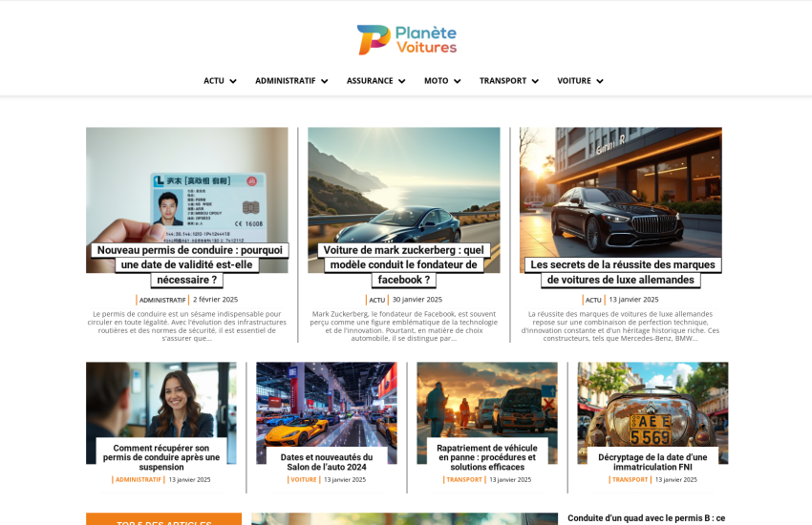Expand the MOTO menu chevron

[x=458, y=81]
